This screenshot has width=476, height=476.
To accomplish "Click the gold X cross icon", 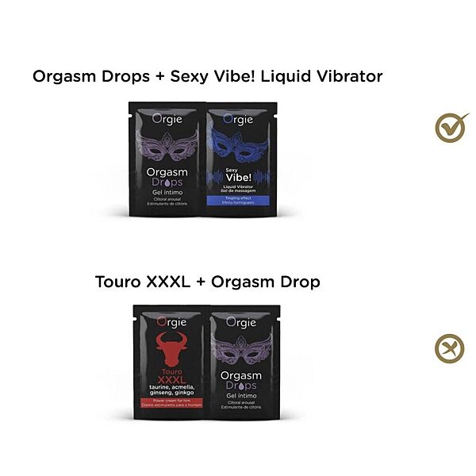I will (x=450, y=348).
